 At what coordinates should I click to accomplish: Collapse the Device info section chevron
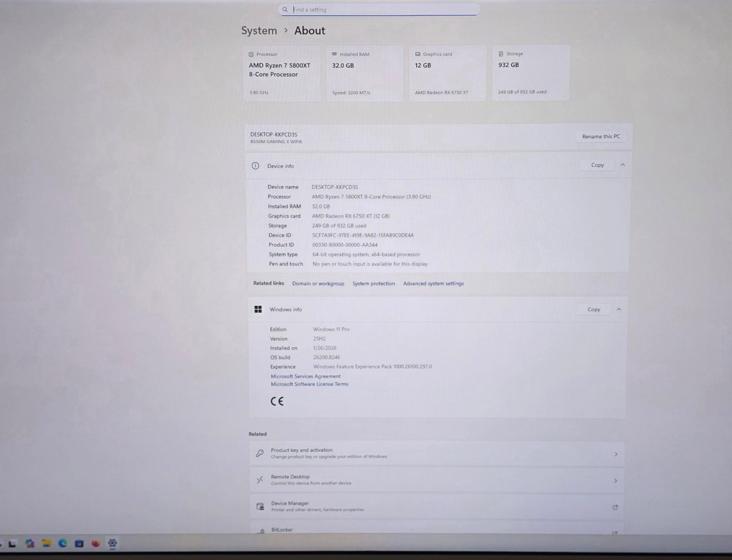tap(623, 165)
